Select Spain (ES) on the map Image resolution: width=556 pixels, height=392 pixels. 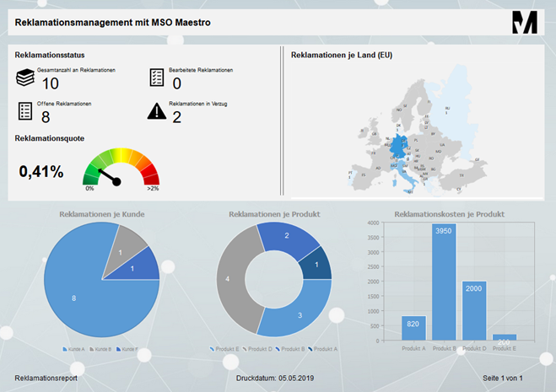tap(364, 175)
